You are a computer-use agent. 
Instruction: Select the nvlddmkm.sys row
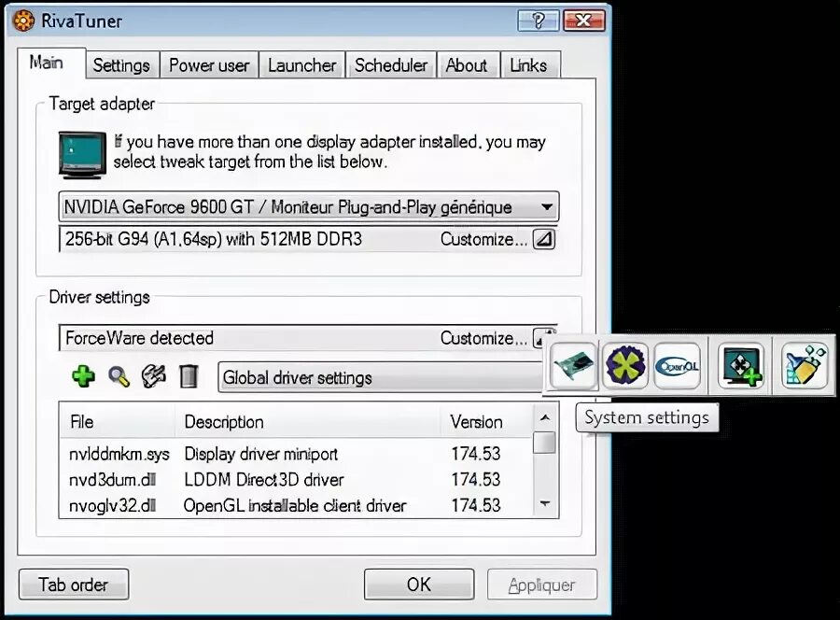tap(297, 454)
